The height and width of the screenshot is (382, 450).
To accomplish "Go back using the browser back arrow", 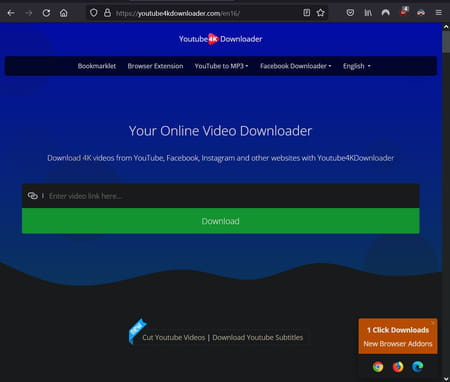I will coord(11,13).
